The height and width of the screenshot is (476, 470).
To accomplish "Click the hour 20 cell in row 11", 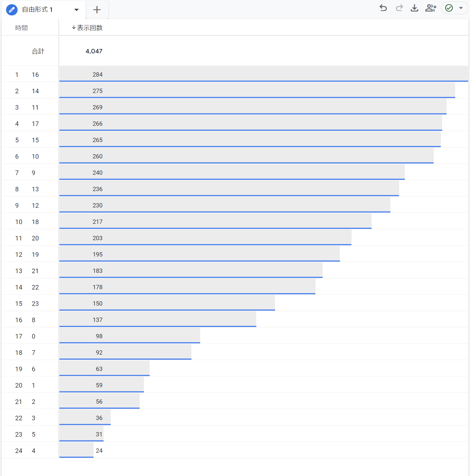I will [35, 238].
